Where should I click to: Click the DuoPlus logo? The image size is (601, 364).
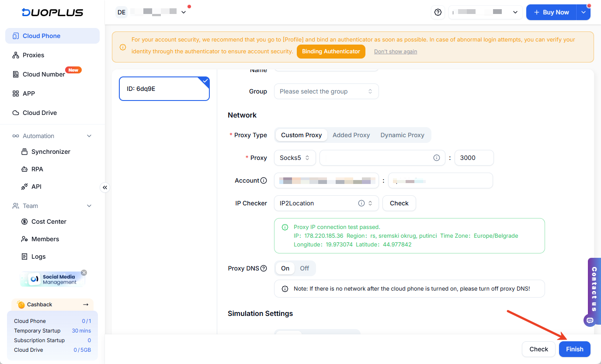(x=52, y=12)
